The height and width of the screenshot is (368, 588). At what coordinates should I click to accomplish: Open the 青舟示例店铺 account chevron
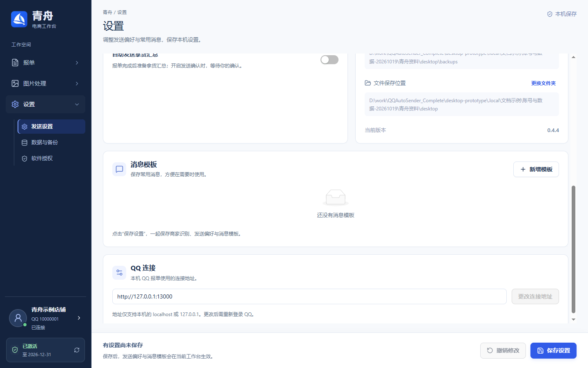pos(79,318)
